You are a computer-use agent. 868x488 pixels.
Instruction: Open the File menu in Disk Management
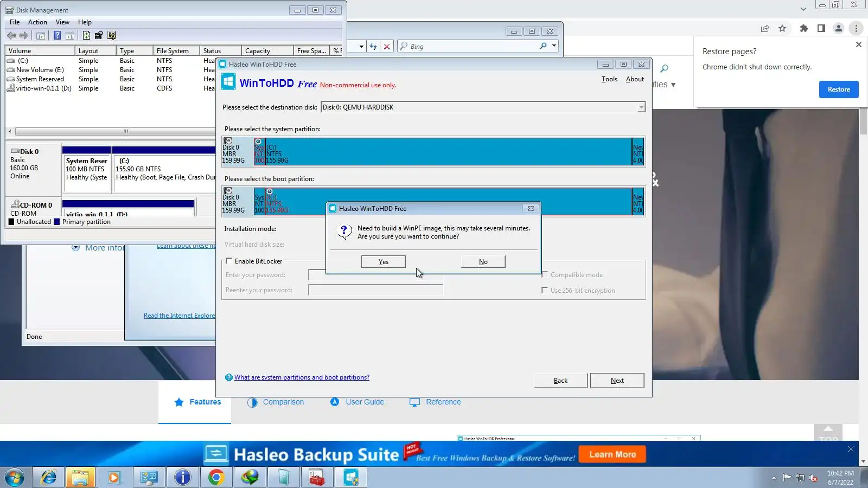(15, 22)
